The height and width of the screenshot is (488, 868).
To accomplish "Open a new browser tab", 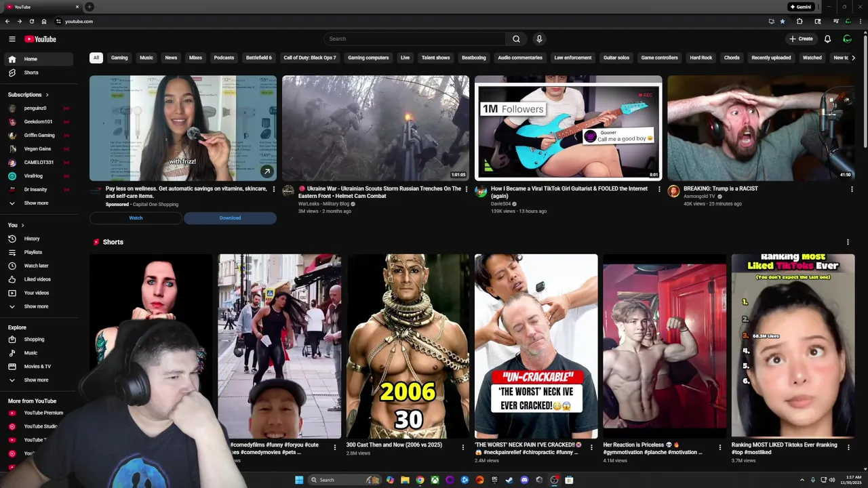I will [x=89, y=7].
